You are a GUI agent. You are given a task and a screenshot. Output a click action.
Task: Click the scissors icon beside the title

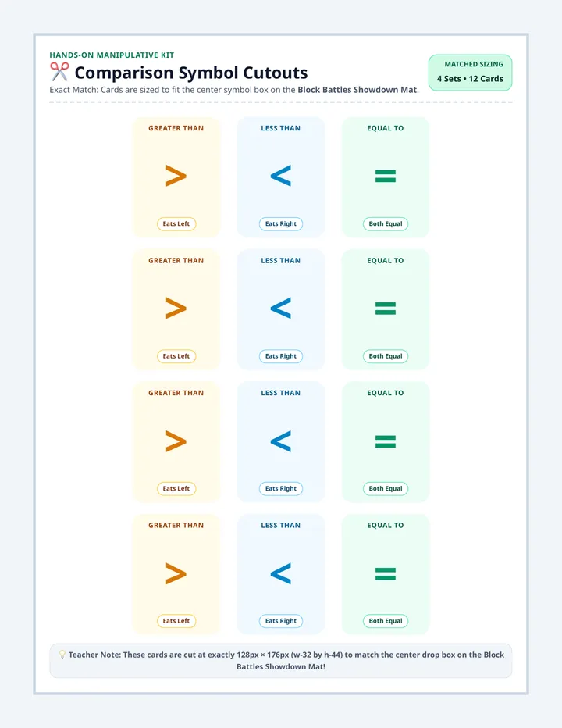(x=59, y=72)
